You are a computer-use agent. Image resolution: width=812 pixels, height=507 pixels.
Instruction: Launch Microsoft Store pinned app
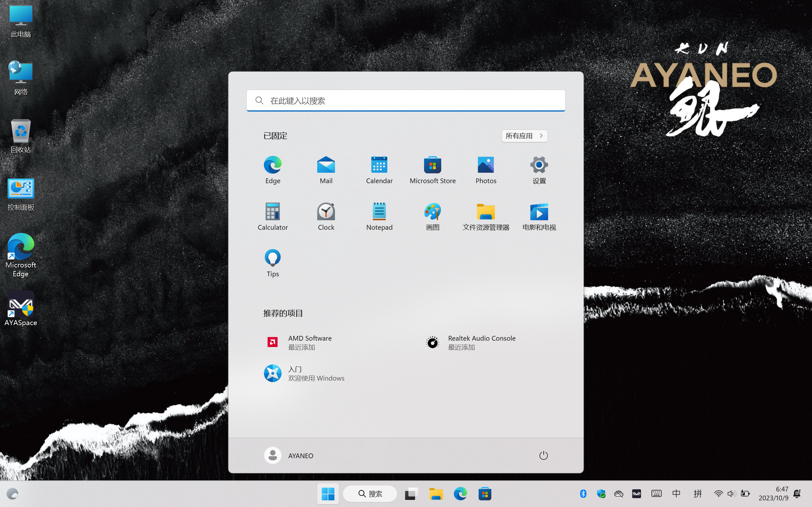[x=433, y=169]
